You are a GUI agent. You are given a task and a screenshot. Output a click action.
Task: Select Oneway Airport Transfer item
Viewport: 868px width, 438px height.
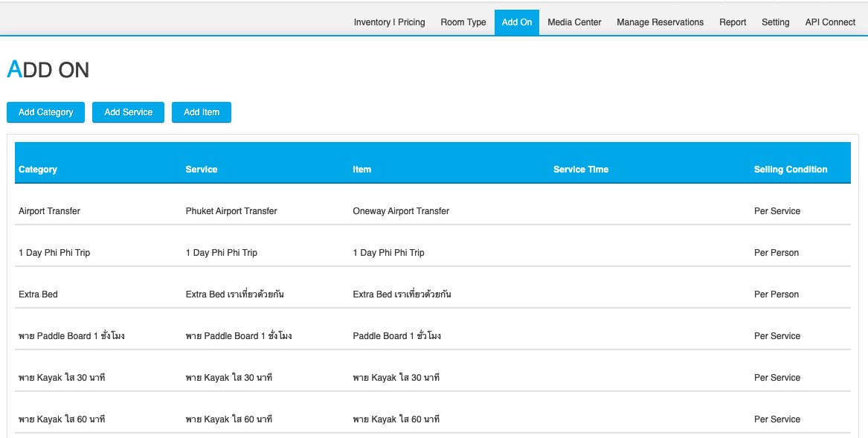point(401,211)
